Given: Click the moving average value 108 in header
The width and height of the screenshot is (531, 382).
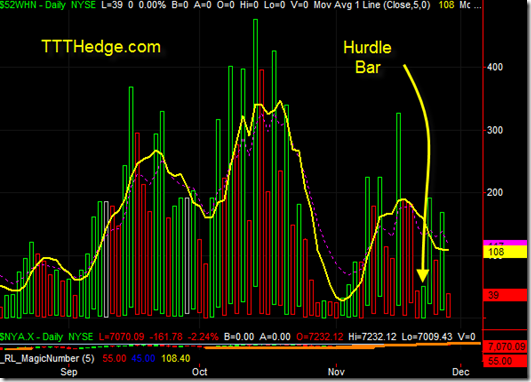Looking at the screenshot, I should tap(446, 5).
